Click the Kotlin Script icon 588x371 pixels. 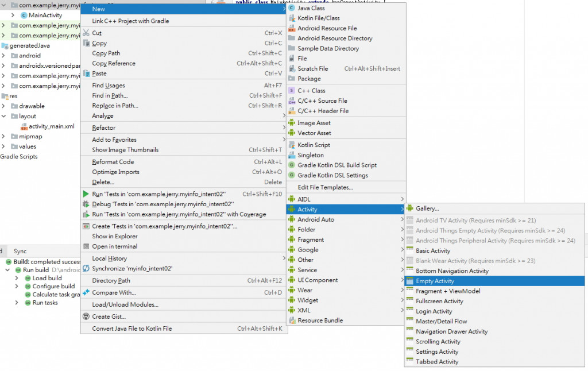pyautogui.click(x=292, y=145)
